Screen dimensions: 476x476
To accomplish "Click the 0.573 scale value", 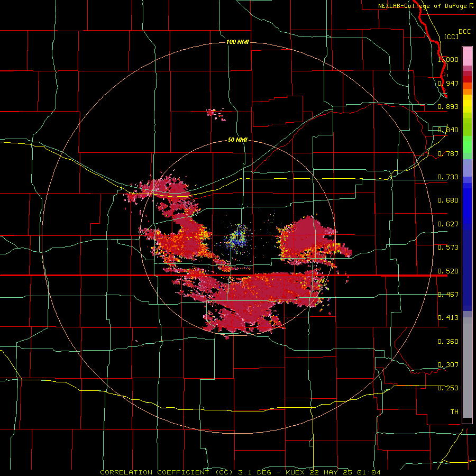I will tap(448, 248).
